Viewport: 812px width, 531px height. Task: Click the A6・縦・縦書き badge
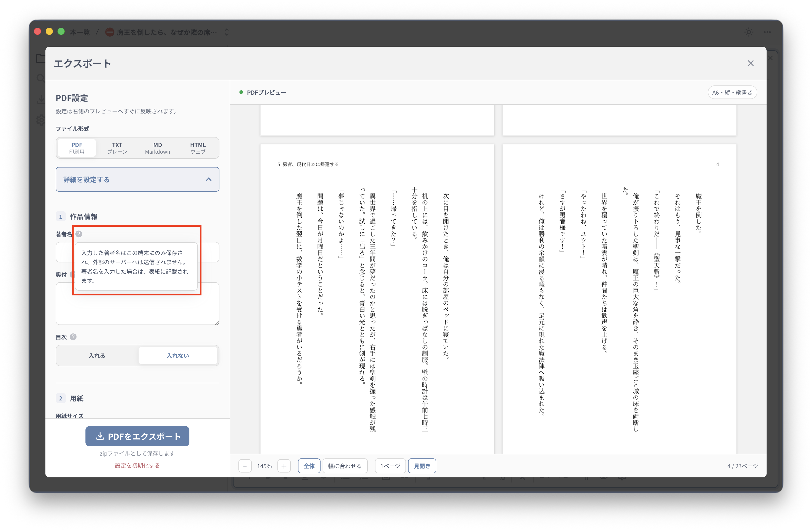click(732, 92)
